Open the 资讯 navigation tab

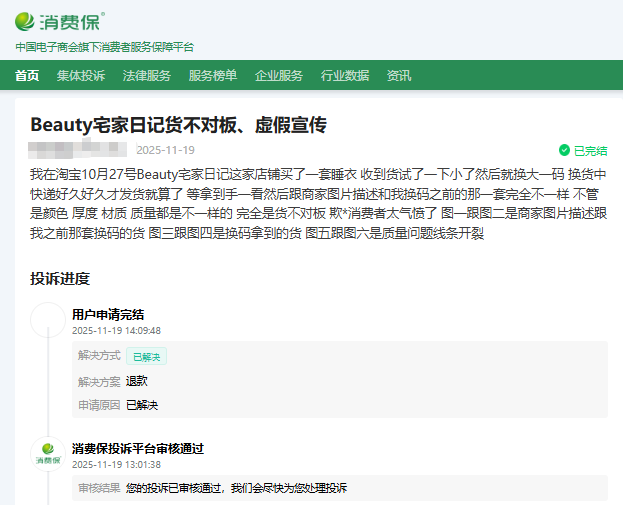click(399, 75)
